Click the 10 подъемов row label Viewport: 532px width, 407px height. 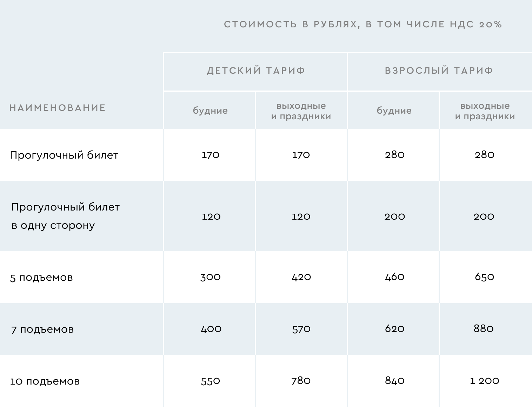[x=45, y=381]
